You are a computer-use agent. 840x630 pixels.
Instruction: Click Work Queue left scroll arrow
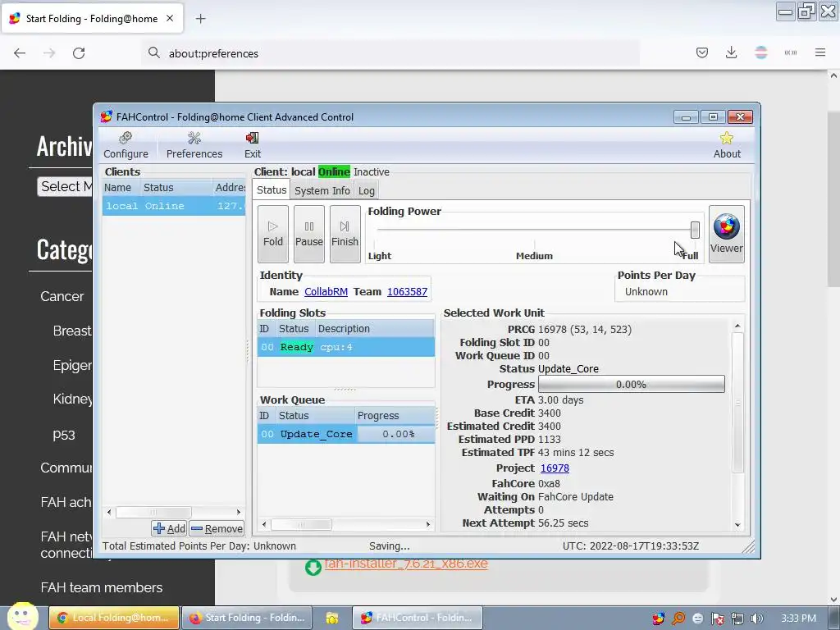point(264,524)
